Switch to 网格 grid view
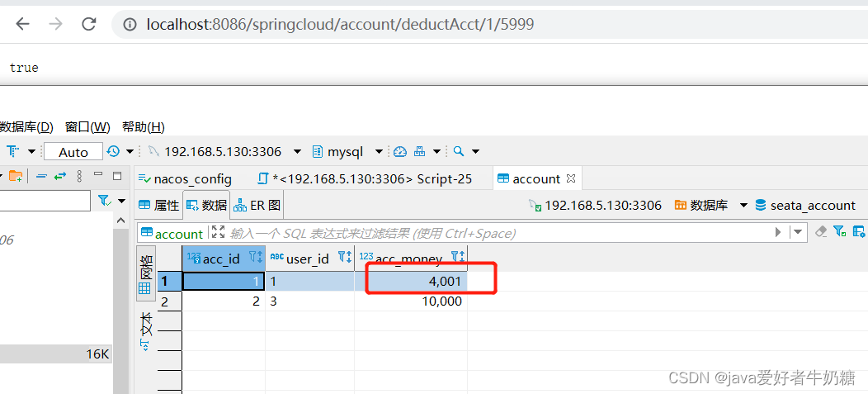 coord(145,273)
